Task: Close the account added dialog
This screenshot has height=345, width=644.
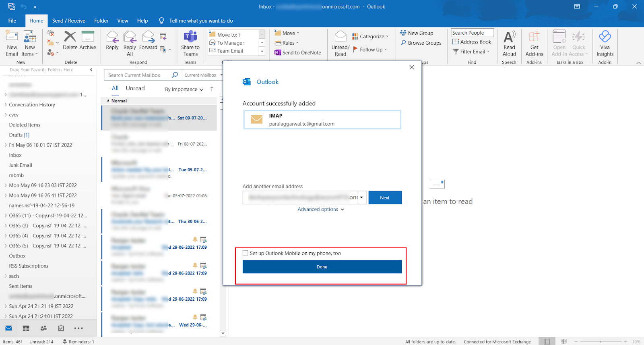Action: point(412,67)
